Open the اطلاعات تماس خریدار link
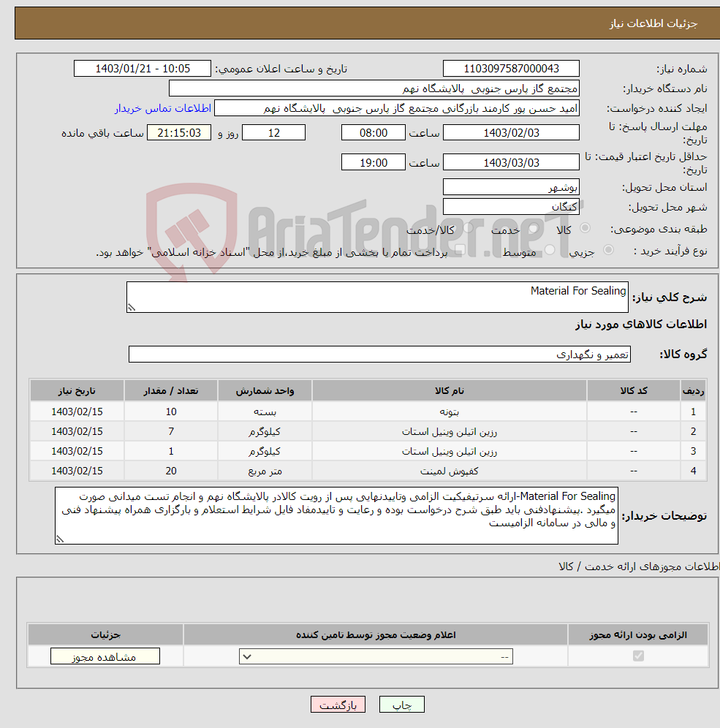The width and height of the screenshot is (720, 728). click(x=163, y=108)
